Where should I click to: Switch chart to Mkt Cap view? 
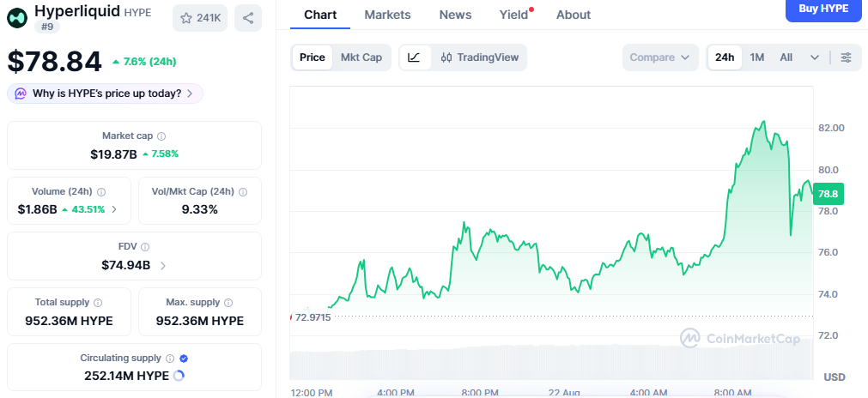361,57
